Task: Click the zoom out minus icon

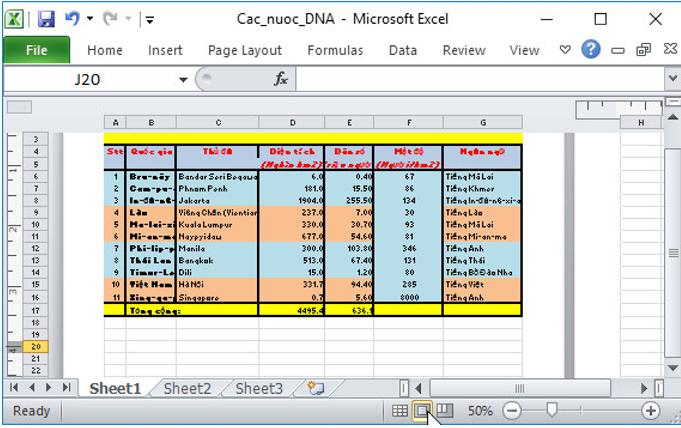Action: pyautogui.click(x=512, y=410)
